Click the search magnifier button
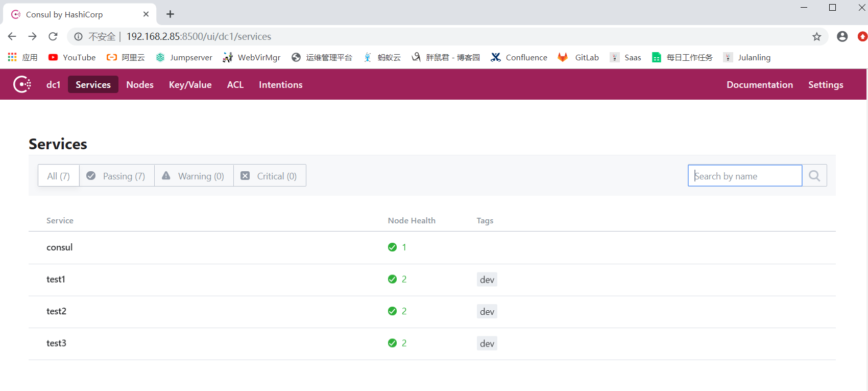 click(814, 176)
